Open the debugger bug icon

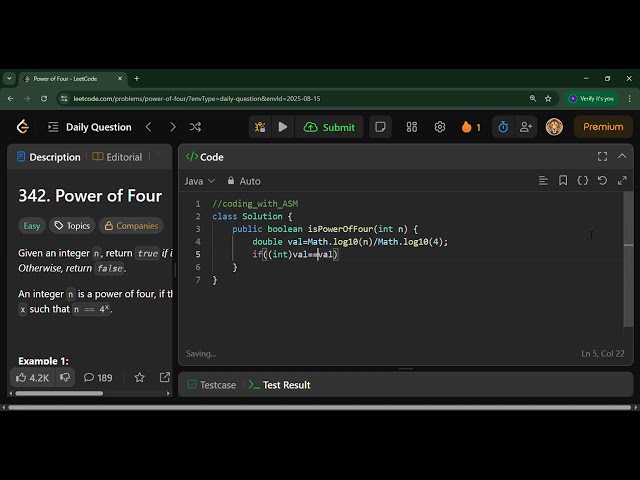pos(260,127)
